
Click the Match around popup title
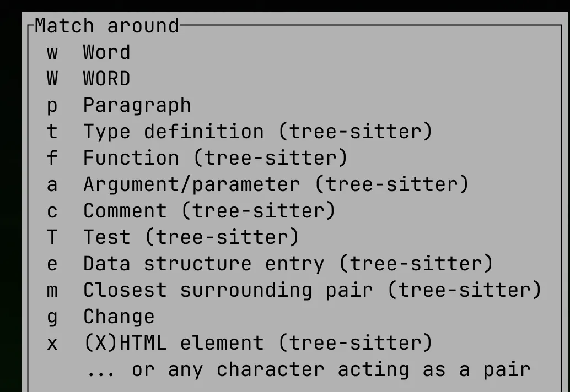tap(107, 26)
